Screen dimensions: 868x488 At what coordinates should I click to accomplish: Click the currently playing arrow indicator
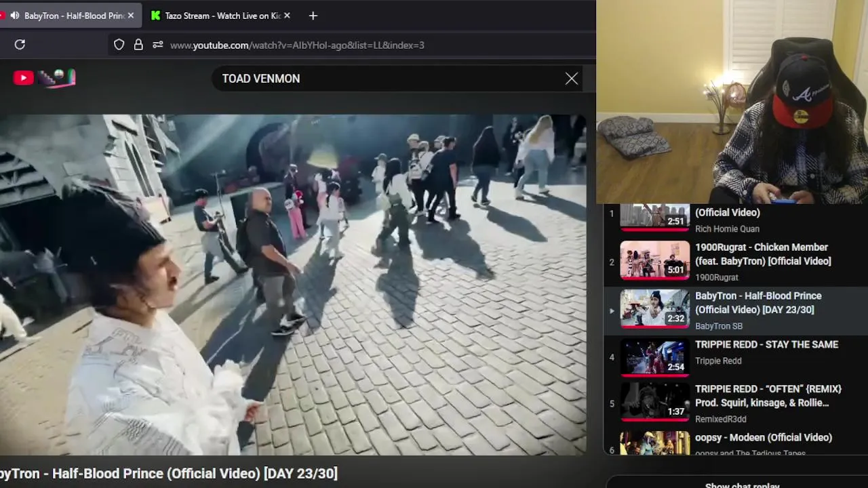coord(612,311)
